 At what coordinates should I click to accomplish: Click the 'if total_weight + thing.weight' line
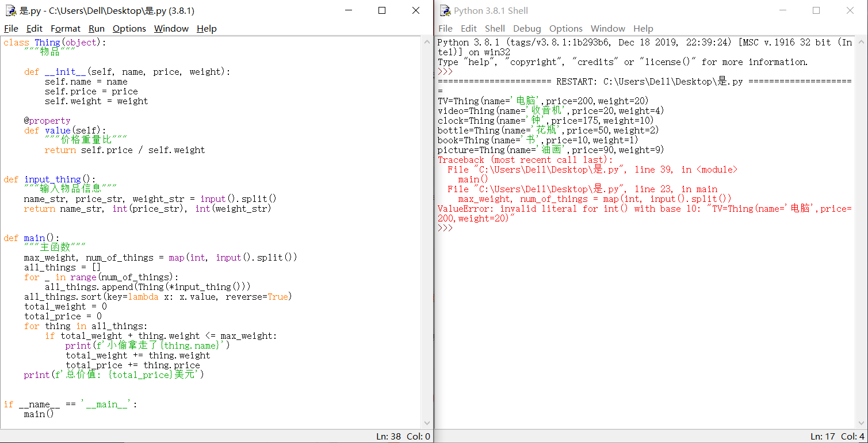tap(160, 335)
